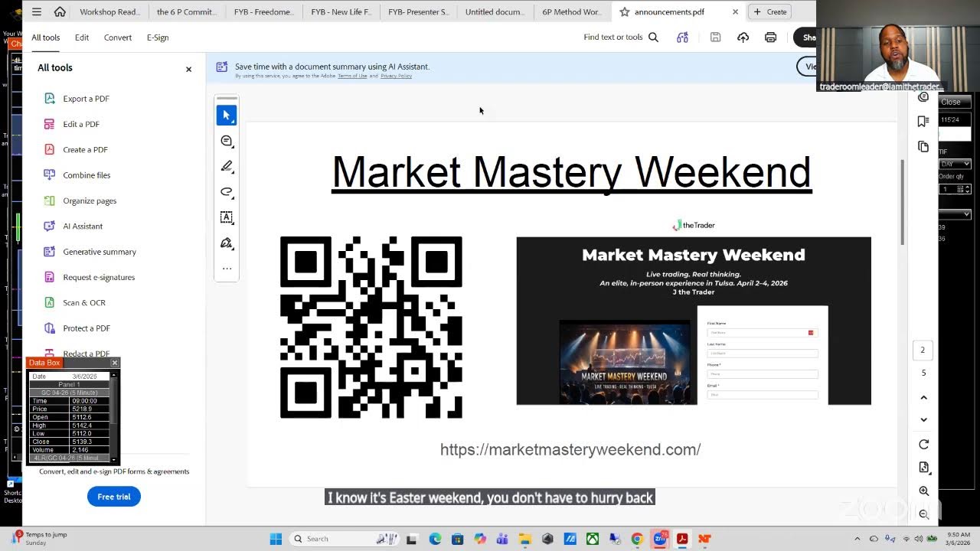Click the Free trial button
Viewport: 980px width, 551px height.
(x=114, y=497)
